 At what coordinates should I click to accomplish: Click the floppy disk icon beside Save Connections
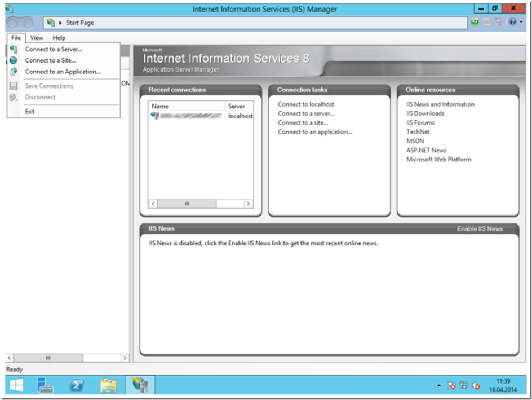coord(14,86)
